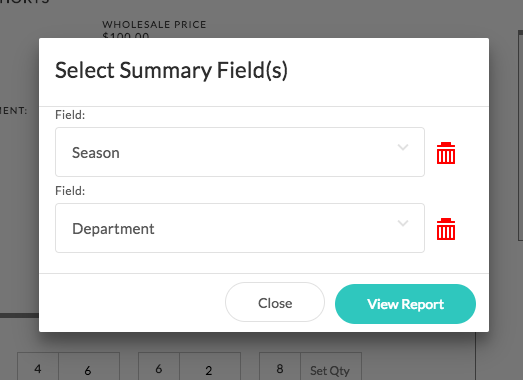Click the vertical scrollbar at right edge
Screen dimensions: 523x380
pos(520,135)
